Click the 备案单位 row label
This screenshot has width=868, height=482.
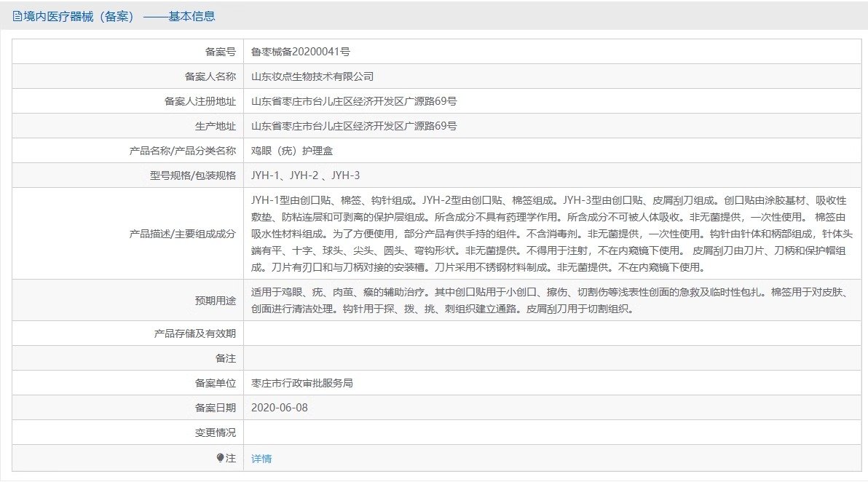coord(216,384)
